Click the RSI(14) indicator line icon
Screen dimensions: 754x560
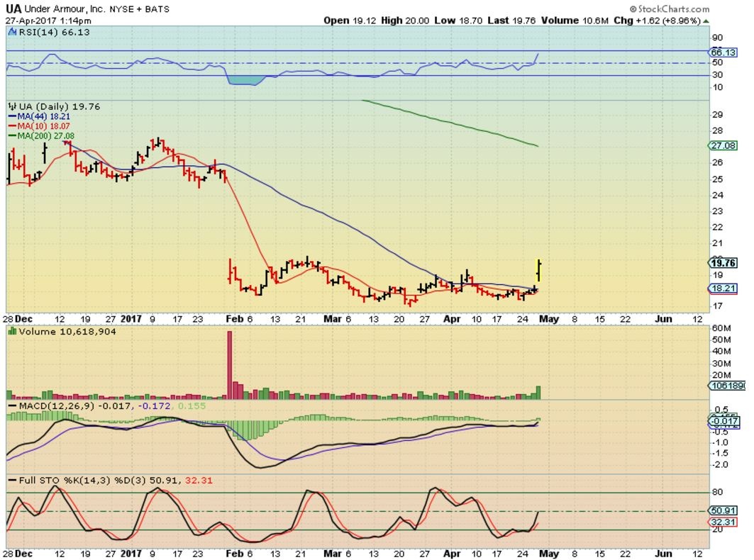click(13, 32)
